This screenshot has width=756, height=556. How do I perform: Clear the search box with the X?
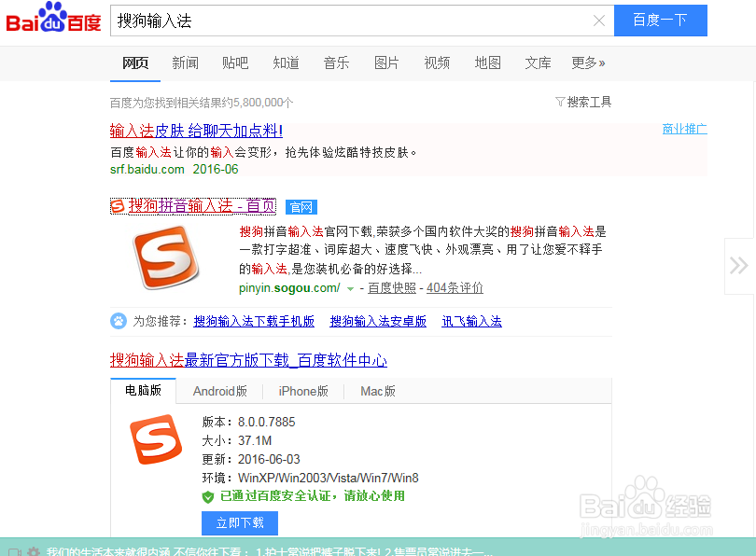pyautogui.click(x=599, y=21)
